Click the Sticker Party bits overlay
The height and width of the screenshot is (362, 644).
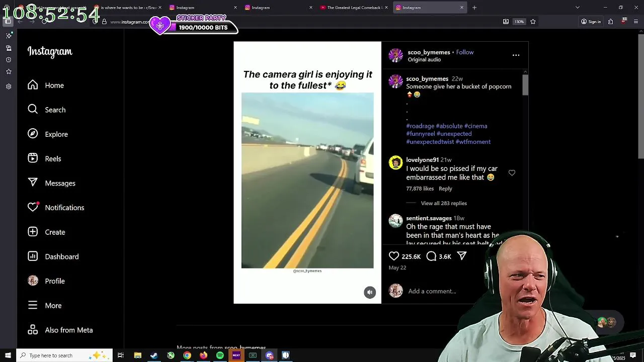click(x=194, y=24)
